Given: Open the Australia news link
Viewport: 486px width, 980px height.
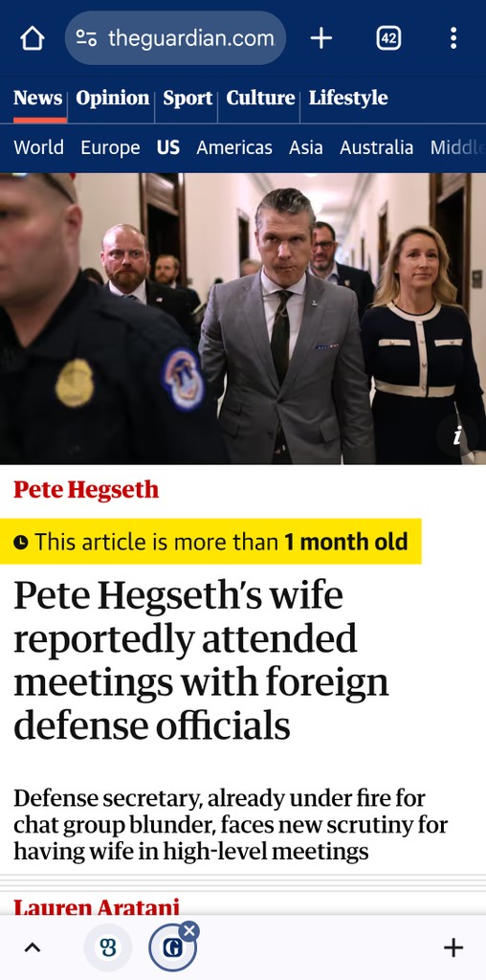Looking at the screenshot, I should (377, 147).
